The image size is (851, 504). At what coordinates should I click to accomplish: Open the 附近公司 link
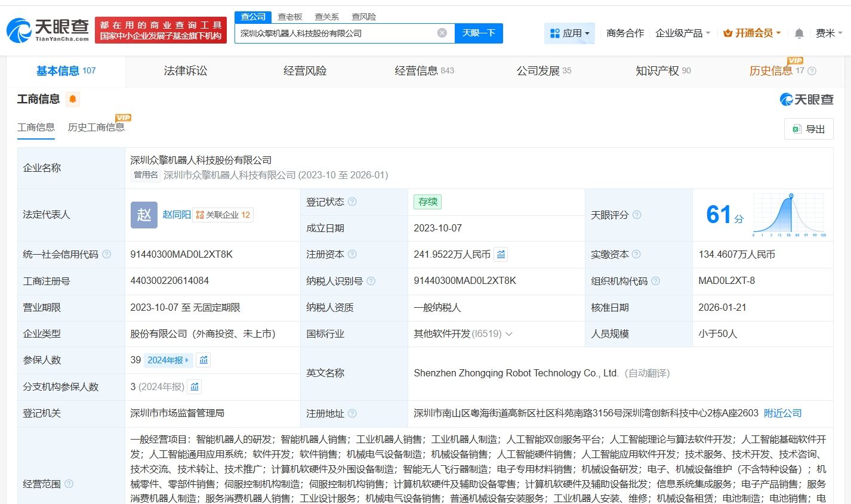782,413
